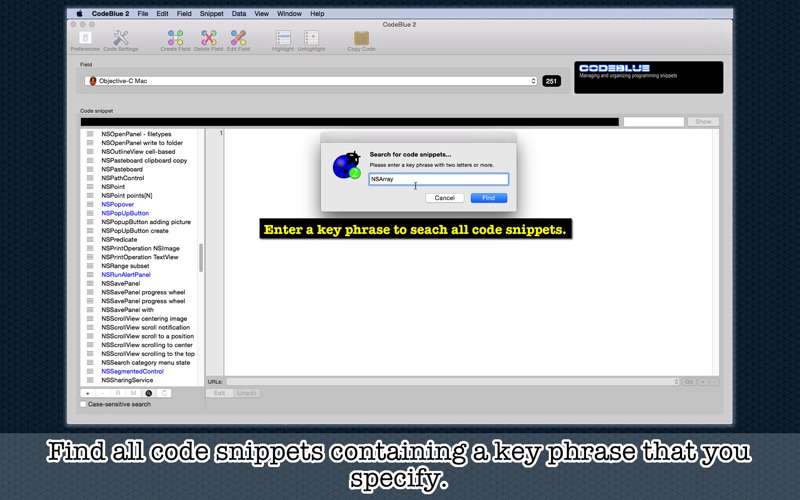The height and width of the screenshot is (500, 800).
Task: Open the Edit menu
Action: [162, 14]
